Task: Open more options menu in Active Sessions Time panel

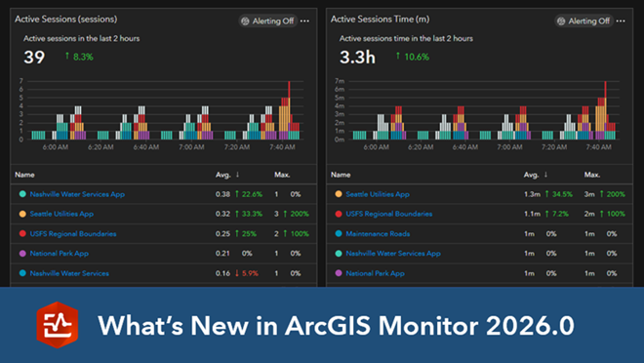Action: (621, 20)
